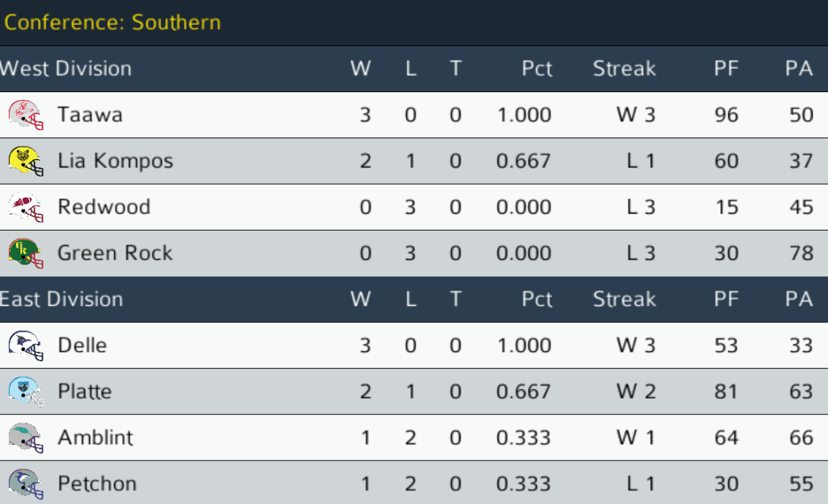This screenshot has width=828, height=504.
Task: Click the Taawa team helmet icon
Action: [26, 115]
